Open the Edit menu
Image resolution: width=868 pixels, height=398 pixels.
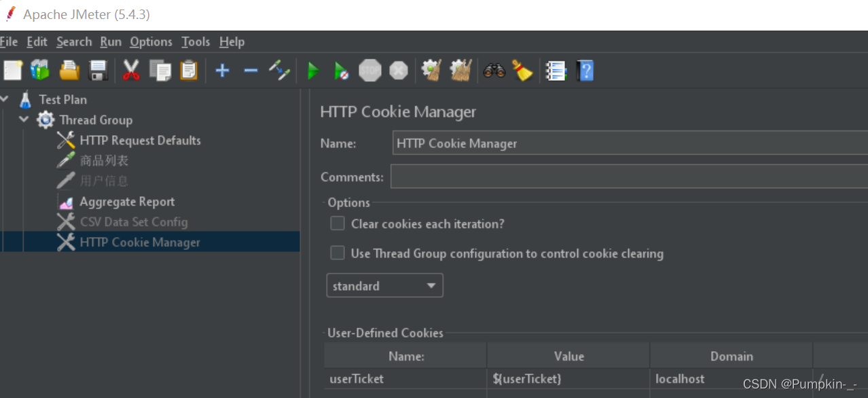[37, 41]
